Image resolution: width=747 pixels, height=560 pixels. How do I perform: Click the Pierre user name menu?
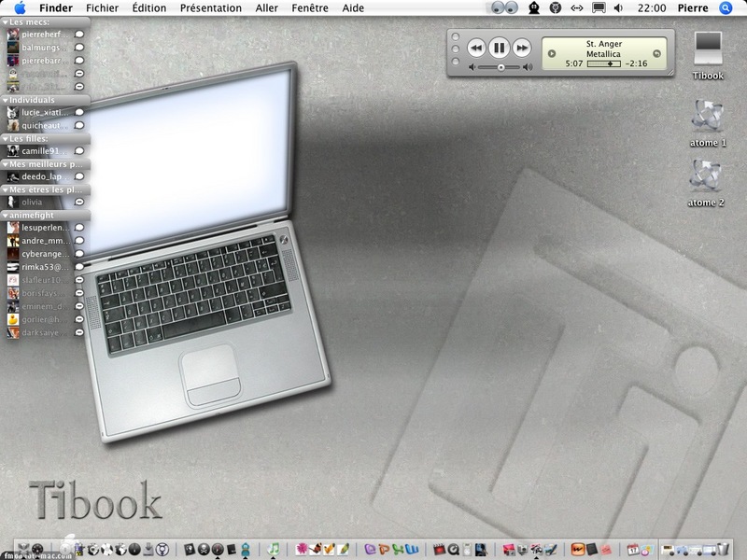click(x=693, y=8)
